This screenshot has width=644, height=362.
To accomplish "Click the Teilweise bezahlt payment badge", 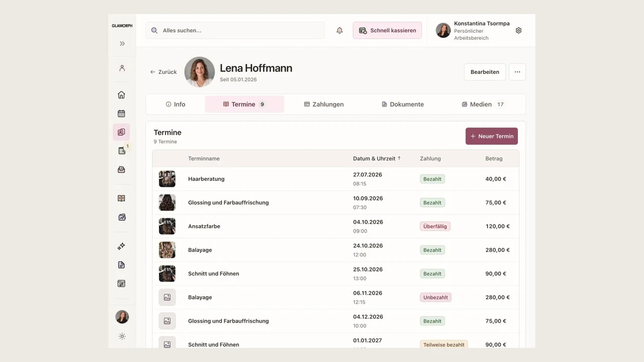I will (444, 344).
